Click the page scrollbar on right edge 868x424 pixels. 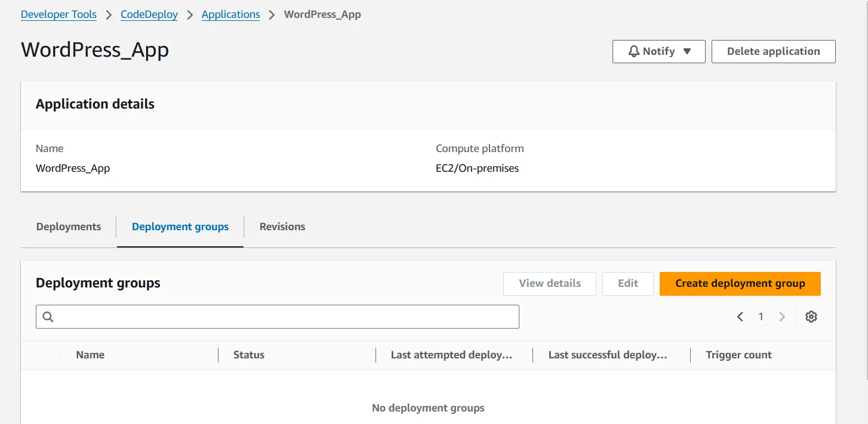[866, 191]
